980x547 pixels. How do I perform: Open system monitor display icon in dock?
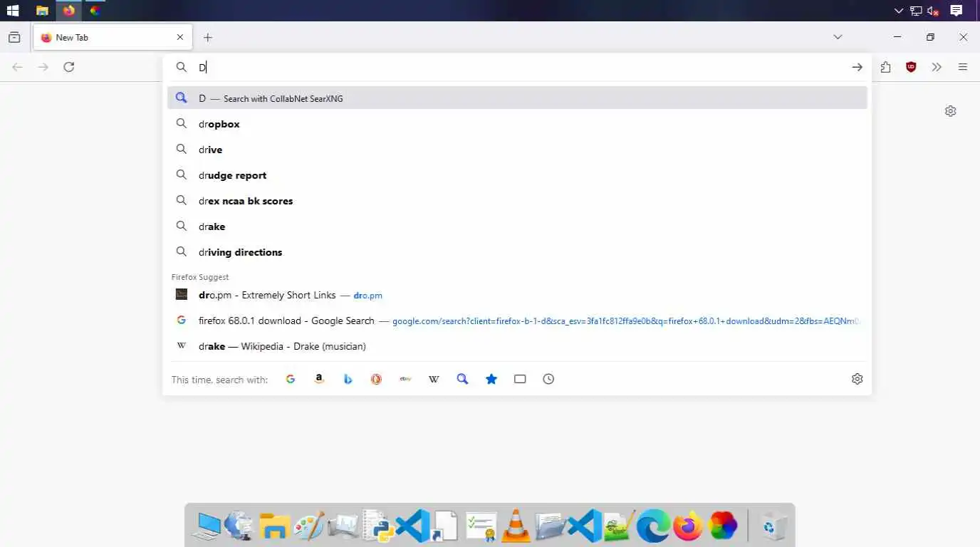[343, 526]
